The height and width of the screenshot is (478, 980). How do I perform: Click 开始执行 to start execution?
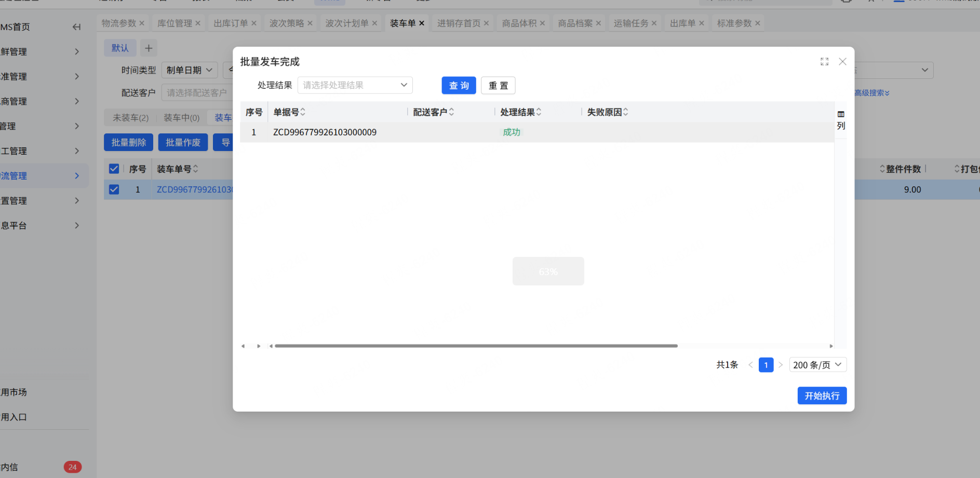822,396
